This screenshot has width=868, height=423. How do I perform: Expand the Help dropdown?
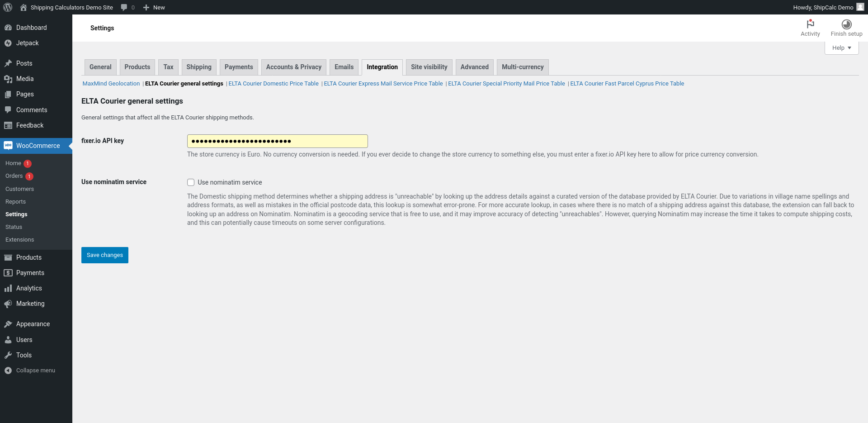(841, 48)
